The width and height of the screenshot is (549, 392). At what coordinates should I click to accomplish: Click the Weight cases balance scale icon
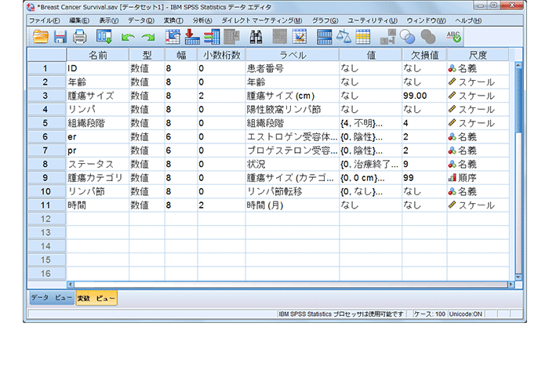[x=344, y=37]
